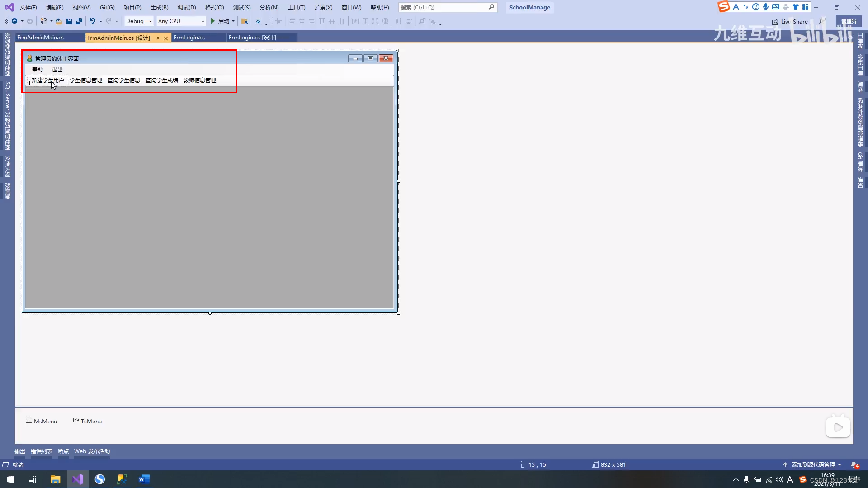Click the screenshot camera toolbar icon

pyautogui.click(x=258, y=21)
